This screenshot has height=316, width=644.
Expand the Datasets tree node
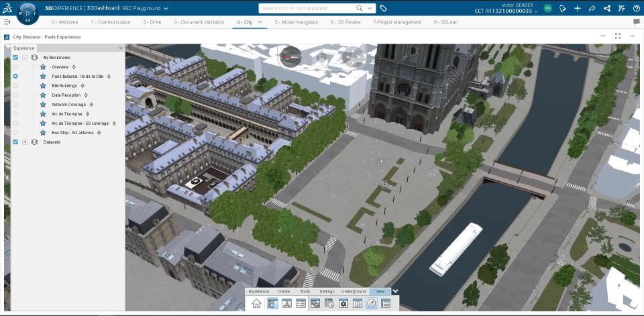pyautogui.click(x=25, y=142)
